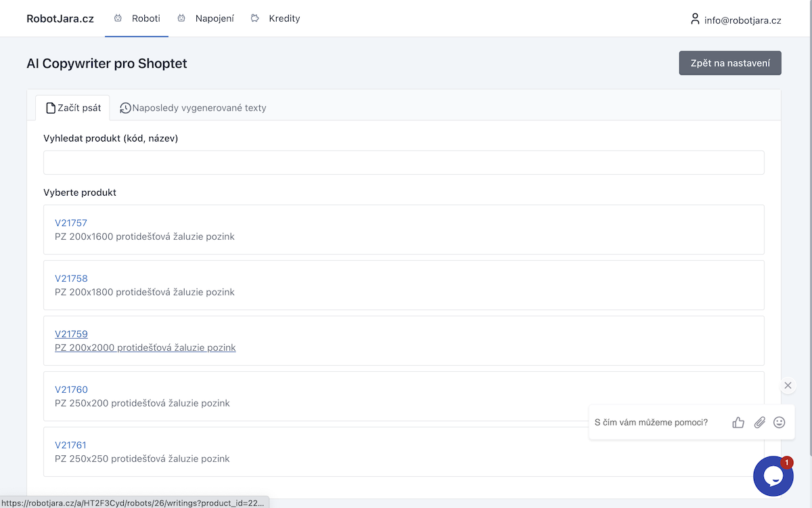Select product code V21760
812x508 pixels.
click(71, 389)
